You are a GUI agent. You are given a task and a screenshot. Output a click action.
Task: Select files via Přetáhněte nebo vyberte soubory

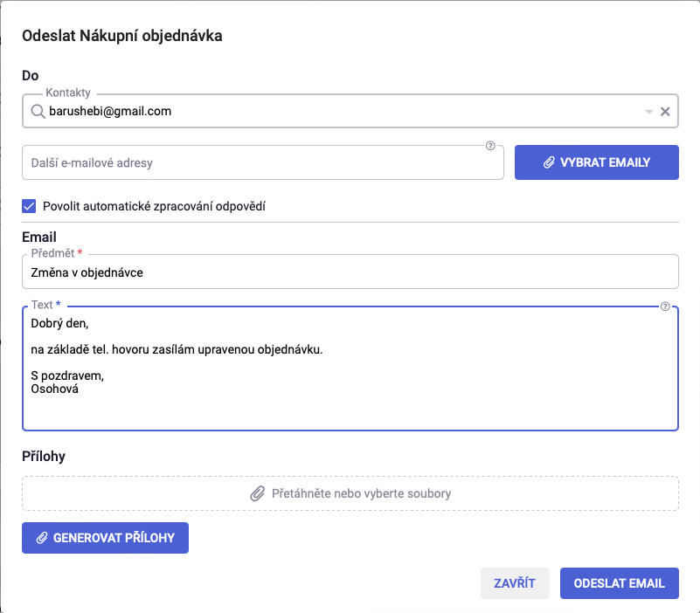pyautogui.click(x=350, y=493)
